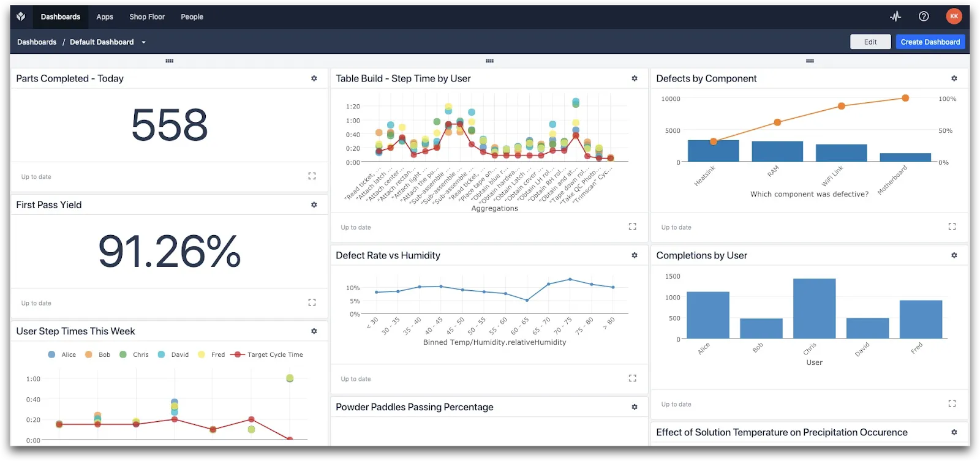Grab the right column drag handle
Image resolution: width=980 pixels, height=461 pixels.
click(x=810, y=61)
